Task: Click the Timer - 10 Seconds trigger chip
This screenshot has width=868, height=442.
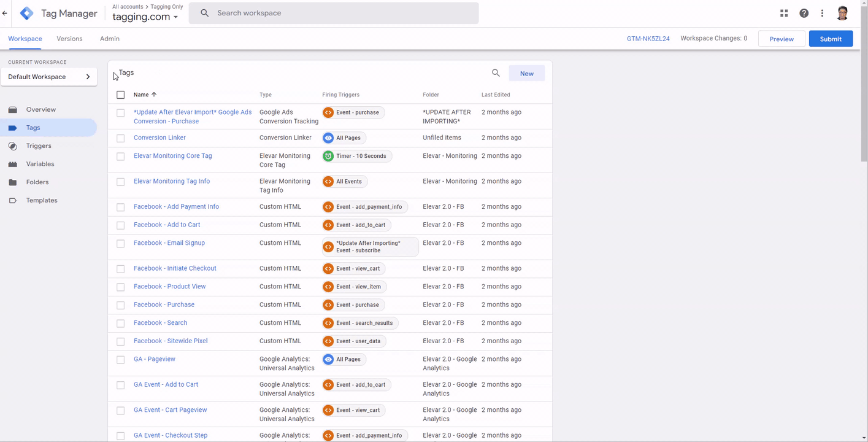Action: tap(356, 156)
